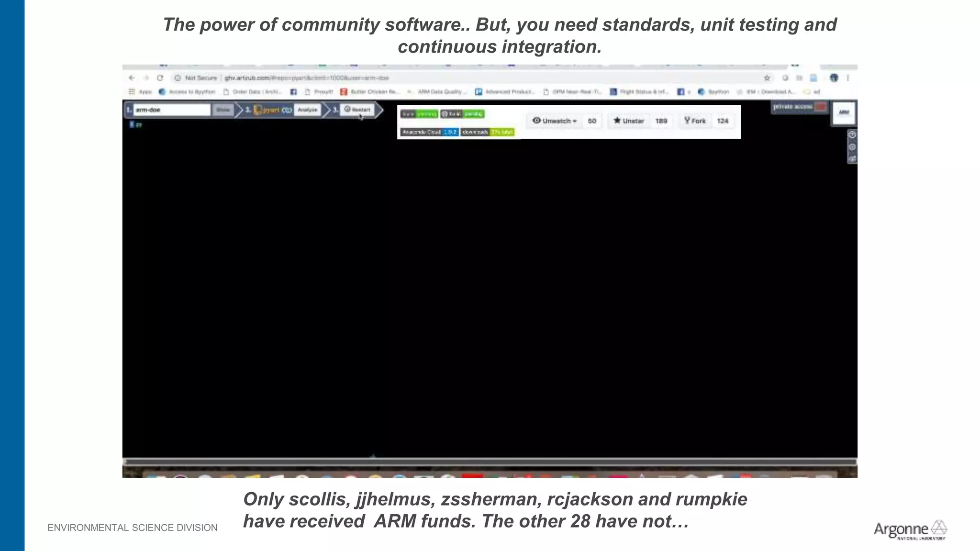Screen dimensions: 980x551
Task: Bookmark this page using the star icon
Action: click(x=767, y=78)
